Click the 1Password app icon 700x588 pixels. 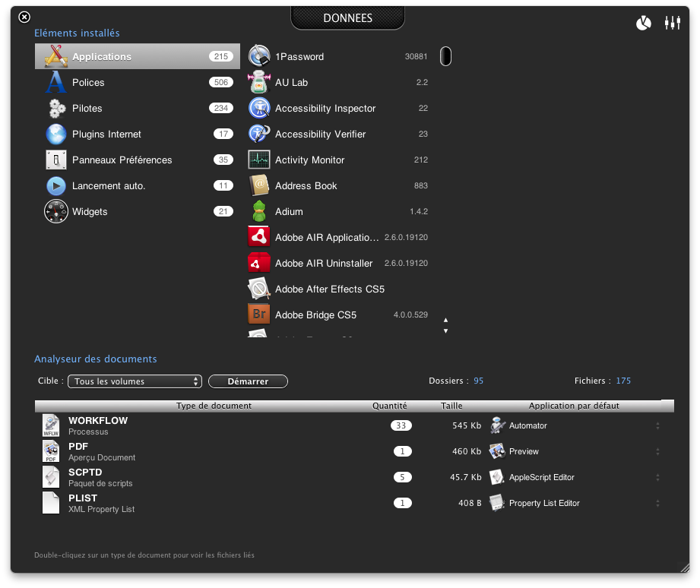pos(259,56)
